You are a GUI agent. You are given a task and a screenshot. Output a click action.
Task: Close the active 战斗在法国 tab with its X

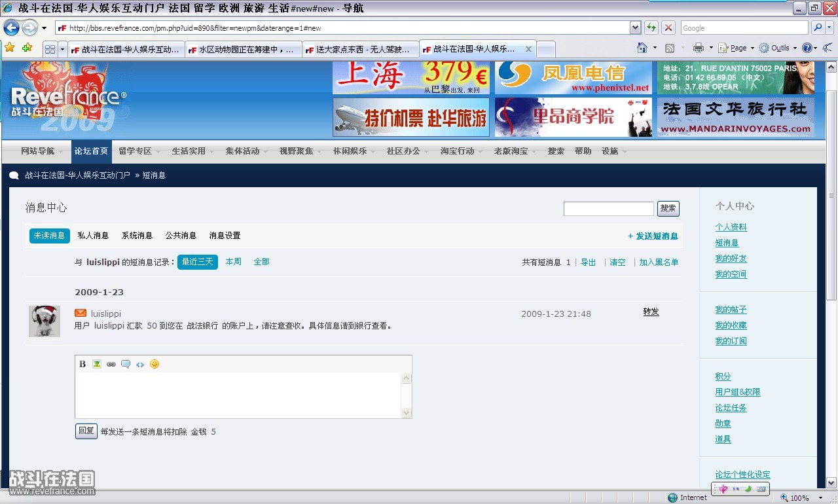click(528, 49)
